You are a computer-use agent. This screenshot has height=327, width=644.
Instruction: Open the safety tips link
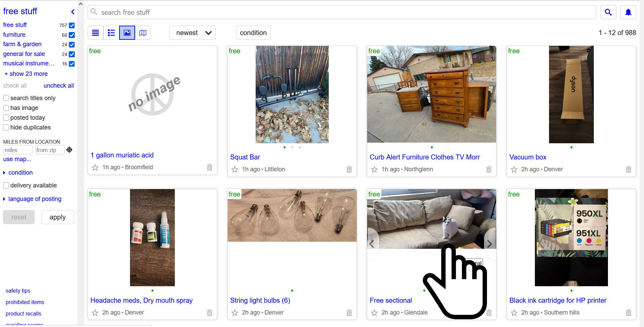click(x=18, y=291)
